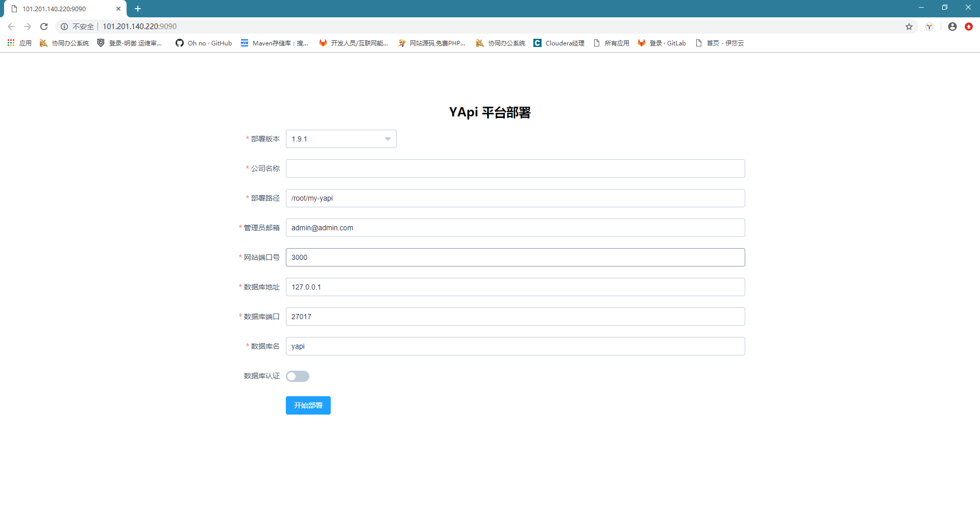The width and height of the screenshot is (980, 531).
Task: Click the 部署路径 field with /root/my-yapi
Action: click(516, 198)
